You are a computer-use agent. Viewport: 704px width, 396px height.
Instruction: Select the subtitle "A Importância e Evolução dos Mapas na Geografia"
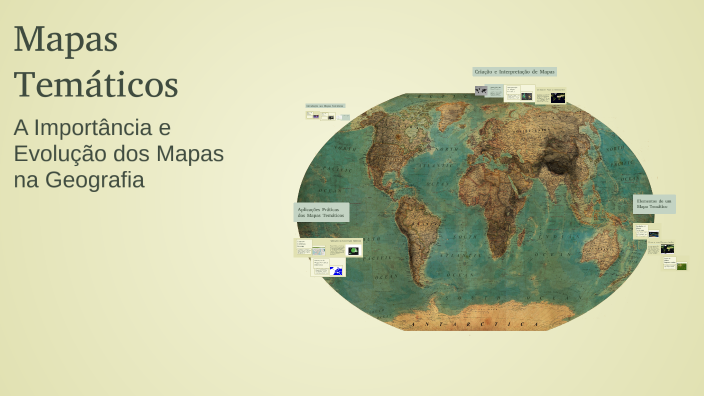pos(119,154)
